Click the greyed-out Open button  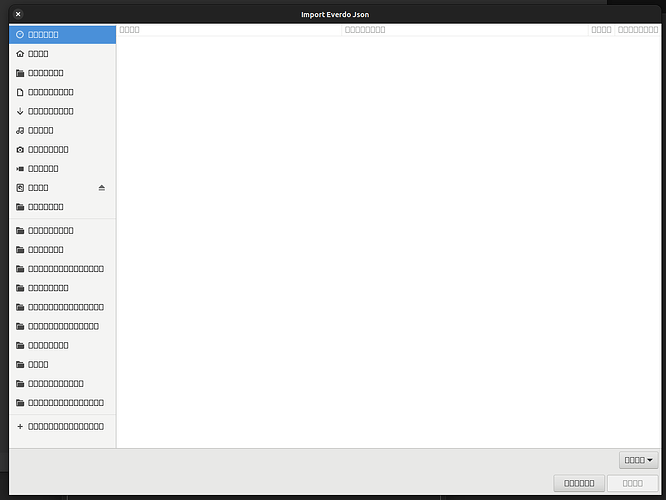[633, 483]
